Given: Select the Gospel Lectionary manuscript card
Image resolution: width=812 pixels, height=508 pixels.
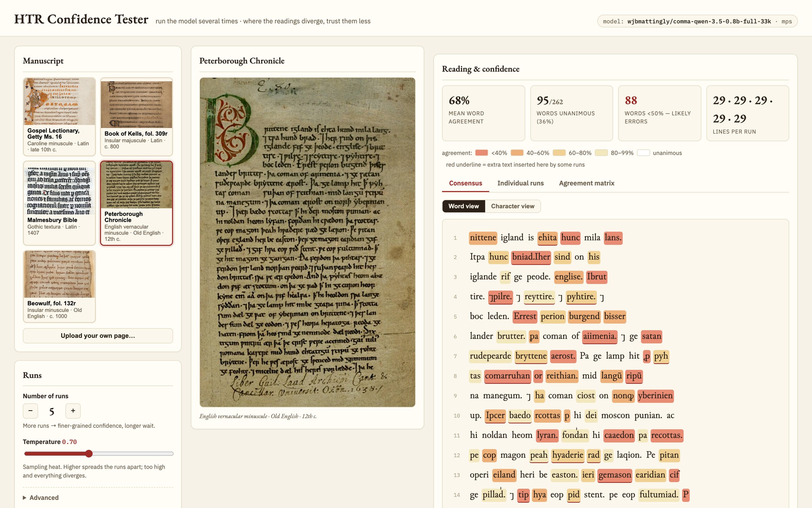Looking at the screenshot, I should [x=59, y=117].
